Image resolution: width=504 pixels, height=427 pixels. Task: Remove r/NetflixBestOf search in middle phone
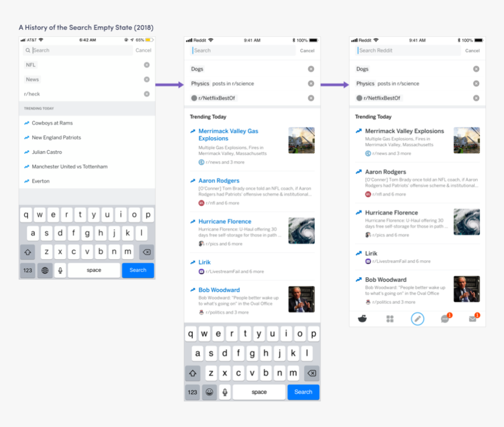[x=311, y=98]
